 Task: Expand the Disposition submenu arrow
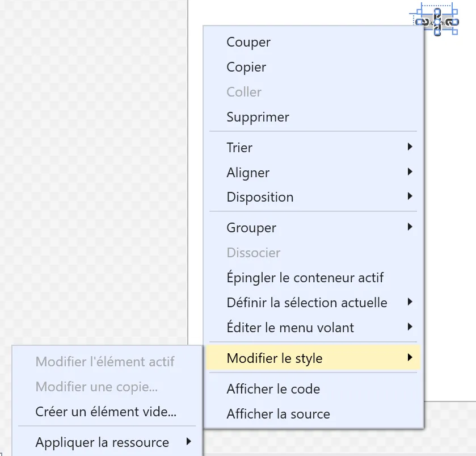(410, 197)
